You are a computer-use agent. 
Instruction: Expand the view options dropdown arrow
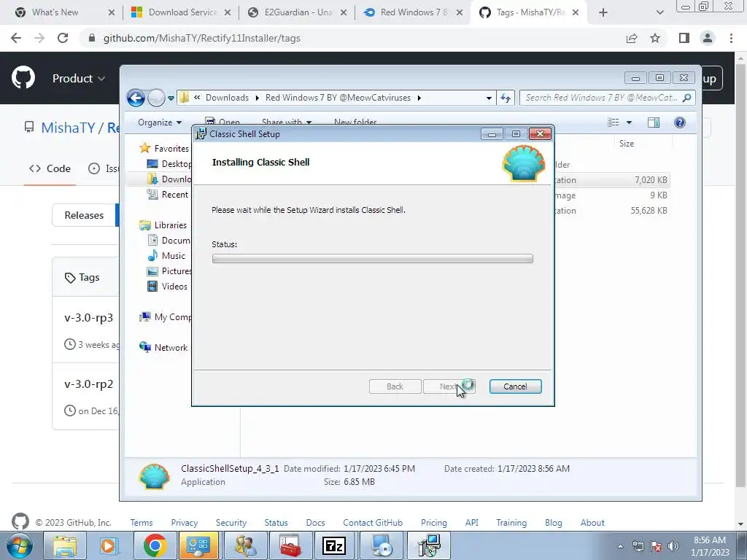point(629,122)
